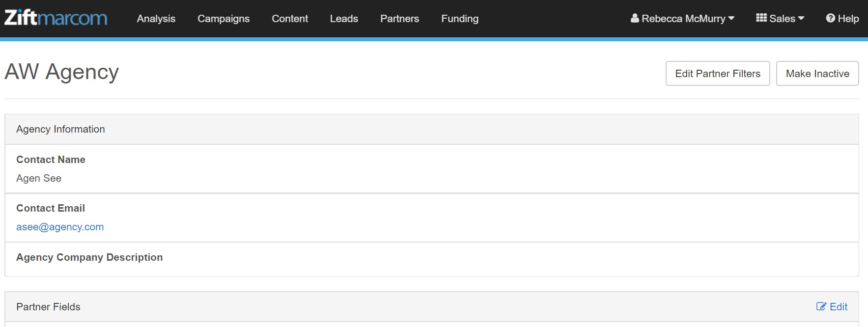Screen dimensions: 868x327
Task: Open the Content section
Action: (290, 19)
